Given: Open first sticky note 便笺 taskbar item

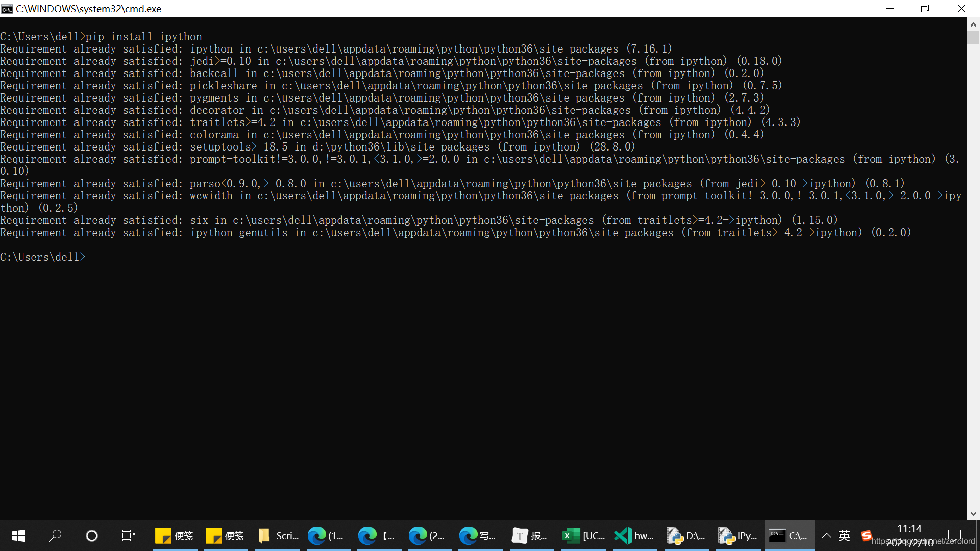Looking at the screenshot, I should coord(175,536).
